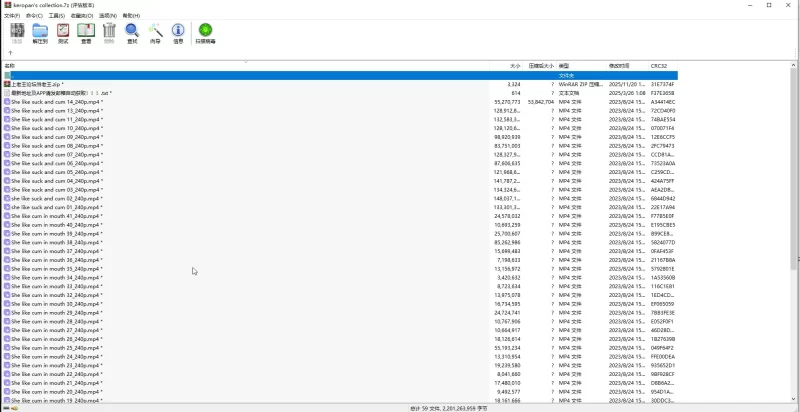Sort by the 大小 Size column header
Screen dimensions: 800x412
click(507, 66)
